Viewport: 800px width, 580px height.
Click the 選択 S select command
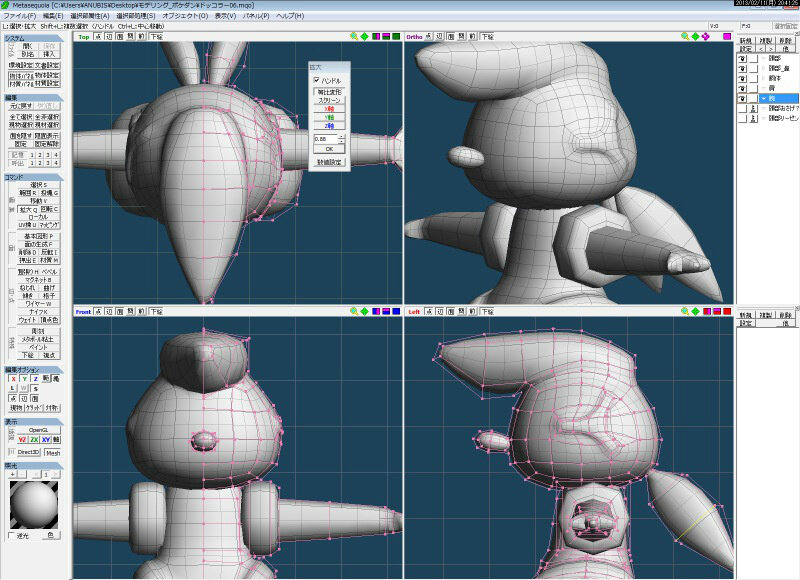pos(38,185)
